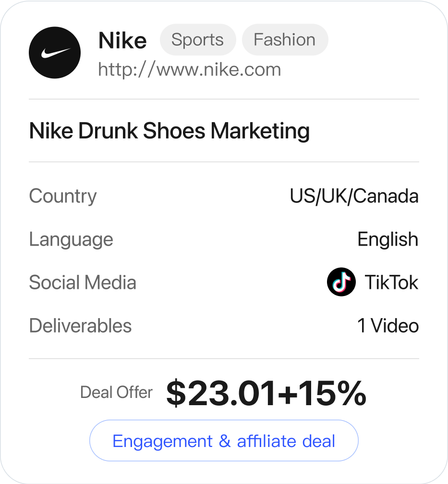Click the Country field label
The image size is (448, 484).
point(63,196)
